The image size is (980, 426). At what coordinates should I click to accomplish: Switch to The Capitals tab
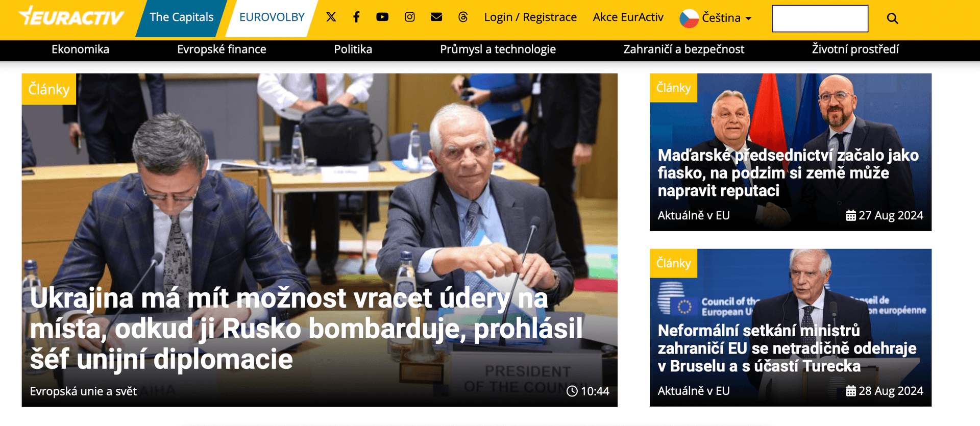[x=181, y=18]
